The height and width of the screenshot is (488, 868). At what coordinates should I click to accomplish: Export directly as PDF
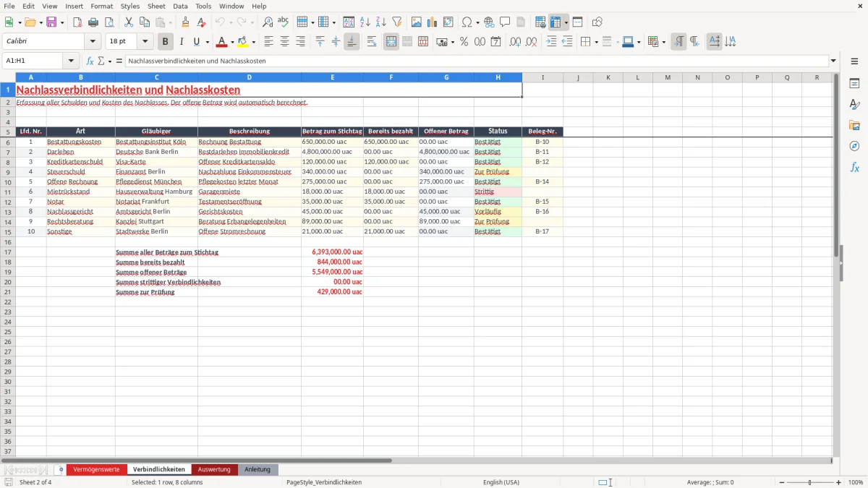point(77,22)
